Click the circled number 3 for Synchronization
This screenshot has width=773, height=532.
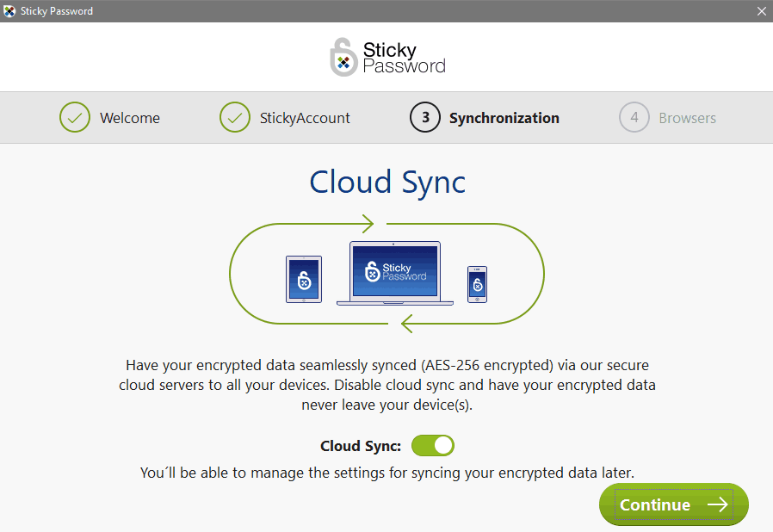click(425, 117)
